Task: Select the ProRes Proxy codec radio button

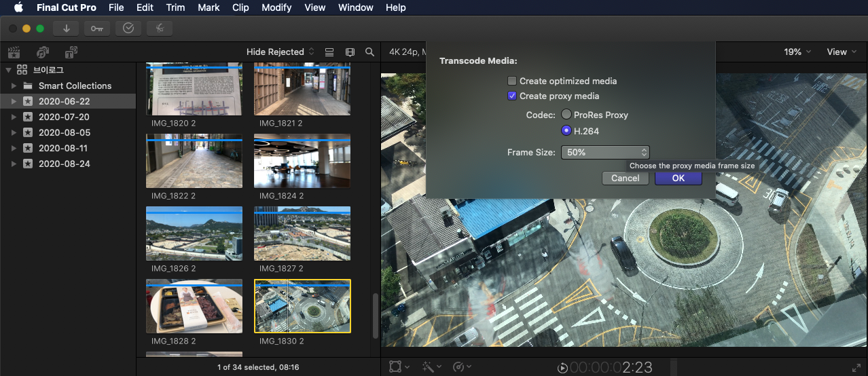Action: click(566, 115)
